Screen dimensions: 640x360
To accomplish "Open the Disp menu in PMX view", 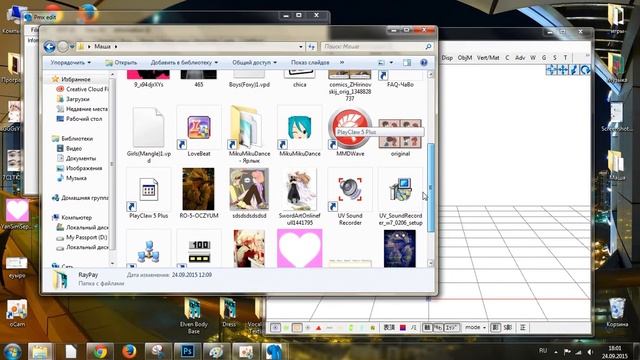I will [x=447, y=58].
